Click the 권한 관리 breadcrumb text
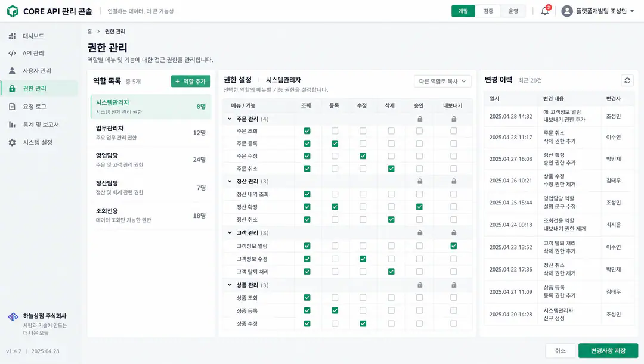Image resolution: width=644 pixels, height=364 pixels. click(x=115, y=32)
